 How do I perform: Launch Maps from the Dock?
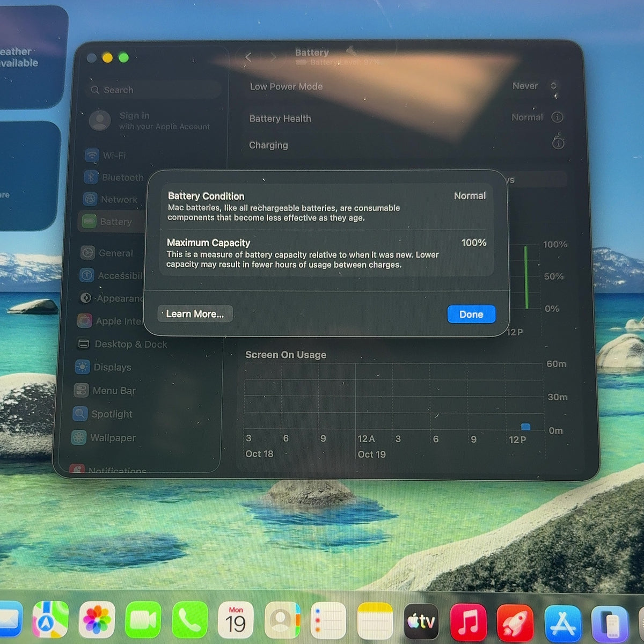[x=50, y=620]
